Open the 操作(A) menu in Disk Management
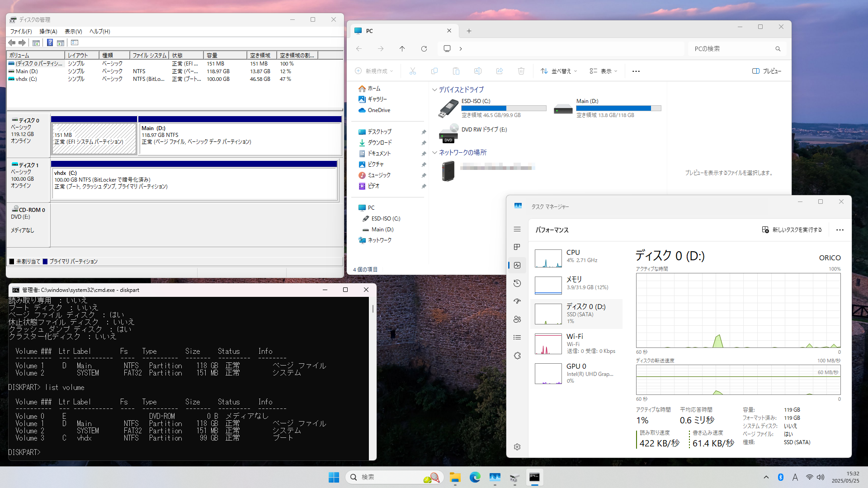Screen dimensions: 868x488 [x=48, y=31]
